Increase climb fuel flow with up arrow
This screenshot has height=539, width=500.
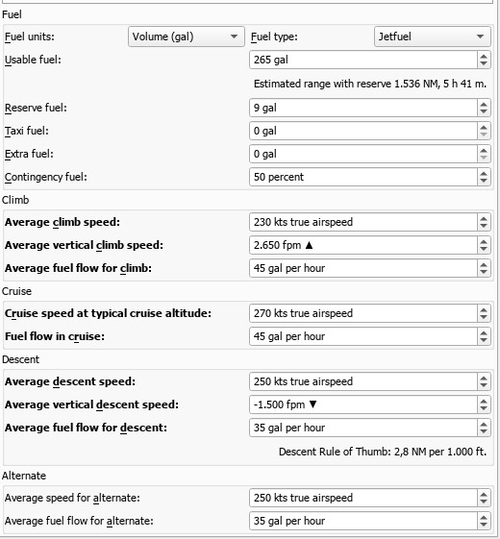(484, 264)
